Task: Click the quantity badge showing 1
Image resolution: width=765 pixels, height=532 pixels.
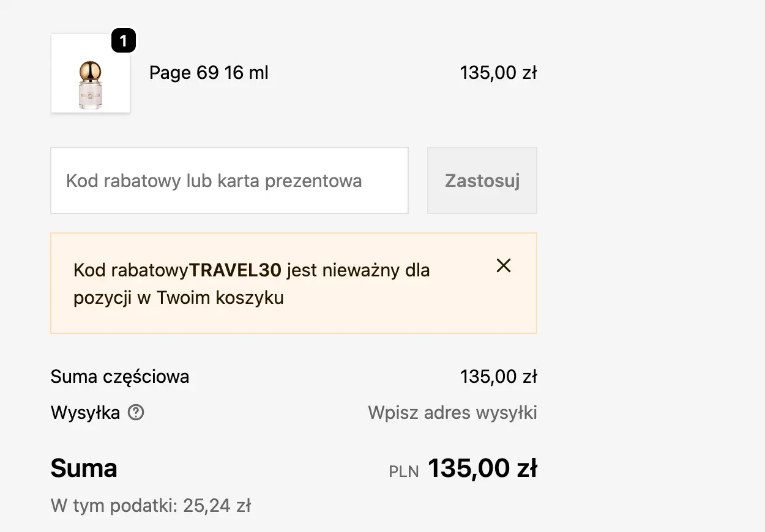Action: 123,41
